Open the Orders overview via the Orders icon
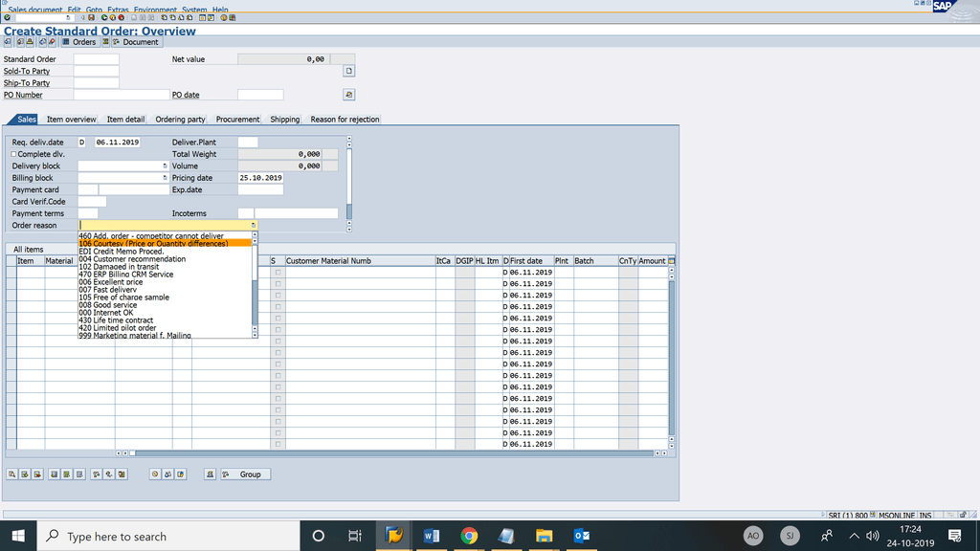The height and width of the screenshot is (551, 980). click(x=78, y=42)
